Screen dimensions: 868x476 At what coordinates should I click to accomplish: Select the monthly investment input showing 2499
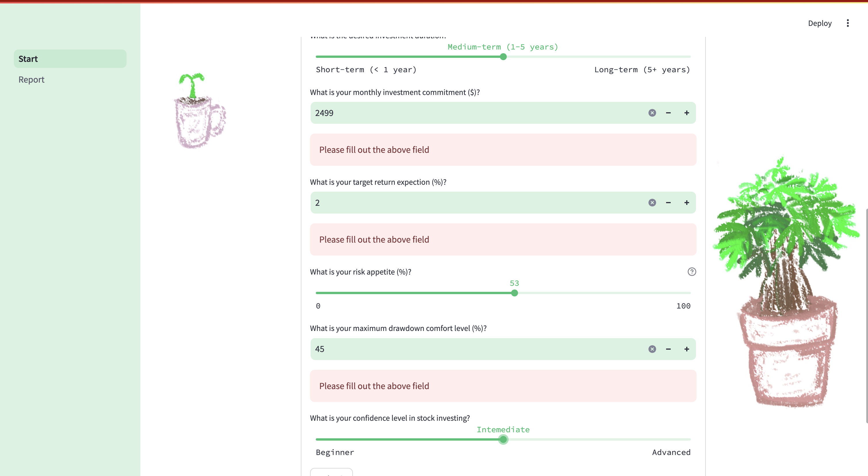click(x=438, y=113)
